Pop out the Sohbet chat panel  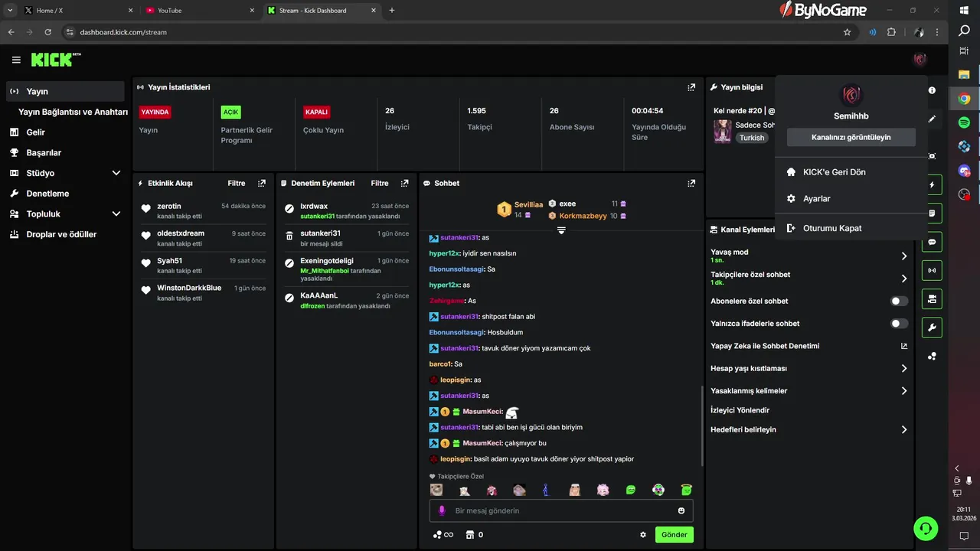click(691, 184)
